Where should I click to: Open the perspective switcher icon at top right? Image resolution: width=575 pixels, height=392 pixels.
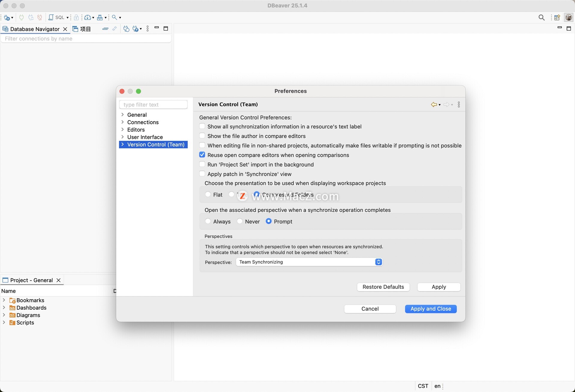point(557,17)
